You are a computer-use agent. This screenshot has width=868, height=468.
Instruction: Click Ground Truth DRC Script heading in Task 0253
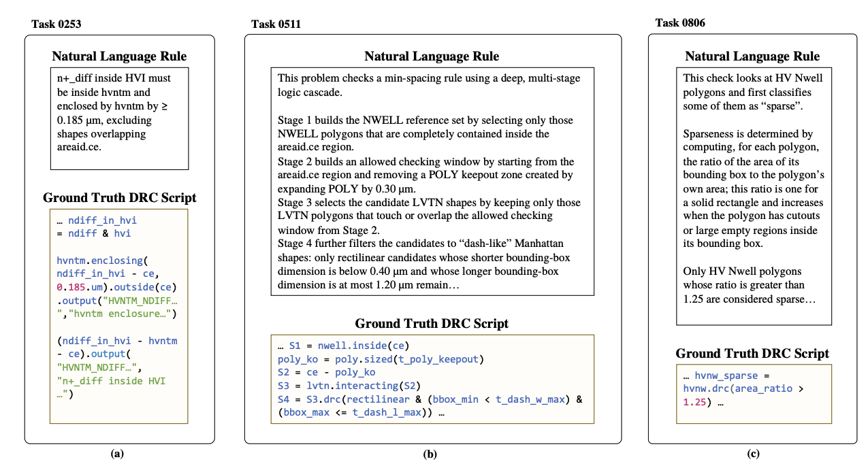120,198
